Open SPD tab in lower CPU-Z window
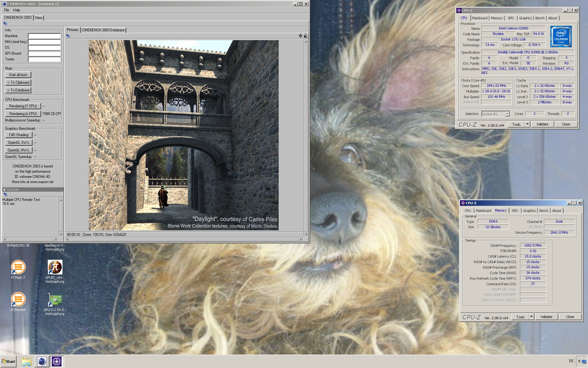This screenshot has width=588, height=368. click(x=514, y=211)
